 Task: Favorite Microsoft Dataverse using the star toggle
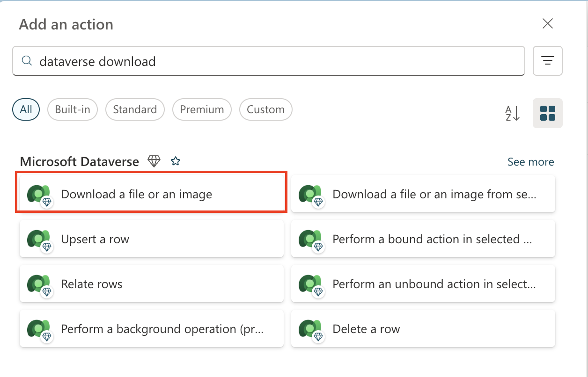pos(176,161)
